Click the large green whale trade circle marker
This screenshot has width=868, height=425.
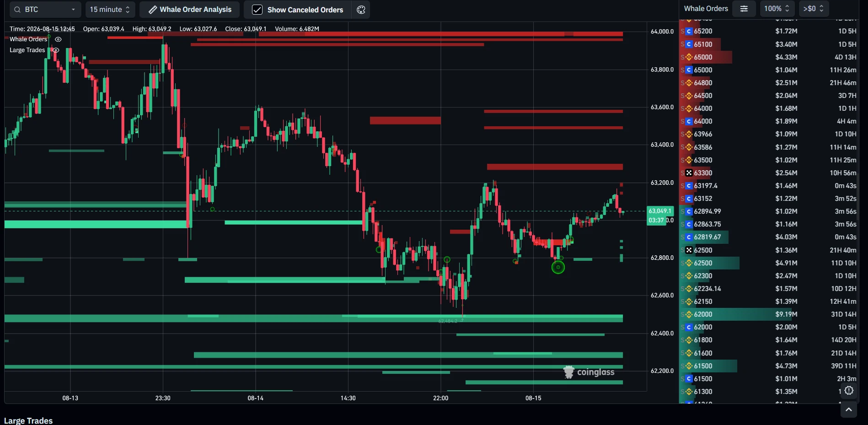point(558,267)
